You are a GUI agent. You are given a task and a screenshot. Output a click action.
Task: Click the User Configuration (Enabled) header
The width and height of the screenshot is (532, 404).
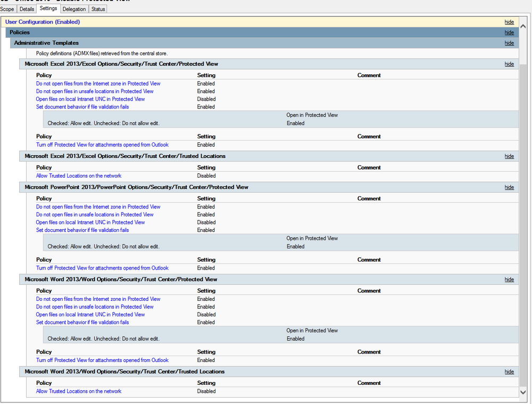(43, 22)
